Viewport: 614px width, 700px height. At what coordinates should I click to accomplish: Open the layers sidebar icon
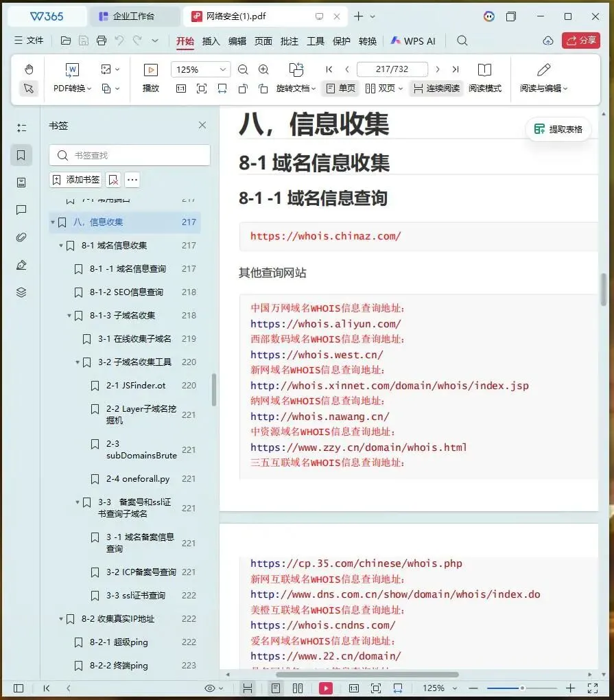click(21, 292)
